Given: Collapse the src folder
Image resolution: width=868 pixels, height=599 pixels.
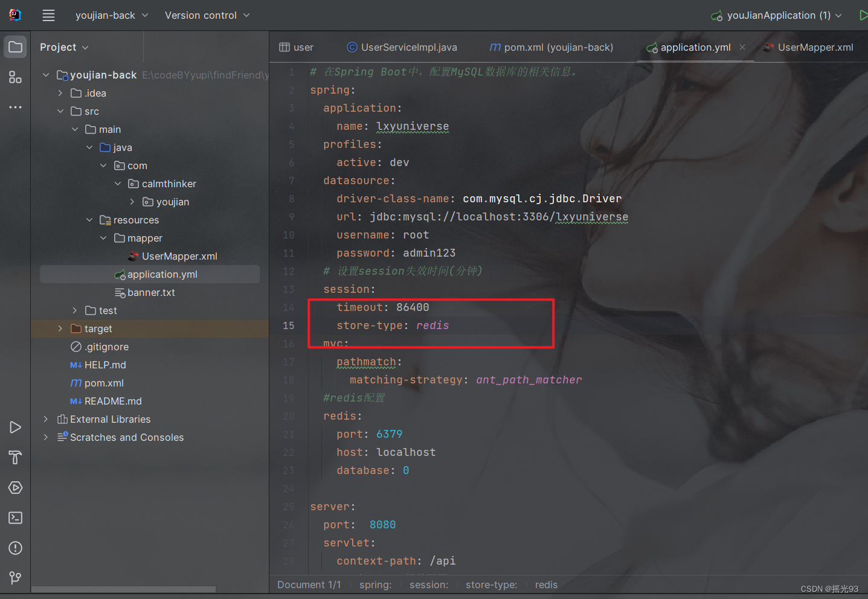Looking at the screenshot, I should click(x=60, y=111).
